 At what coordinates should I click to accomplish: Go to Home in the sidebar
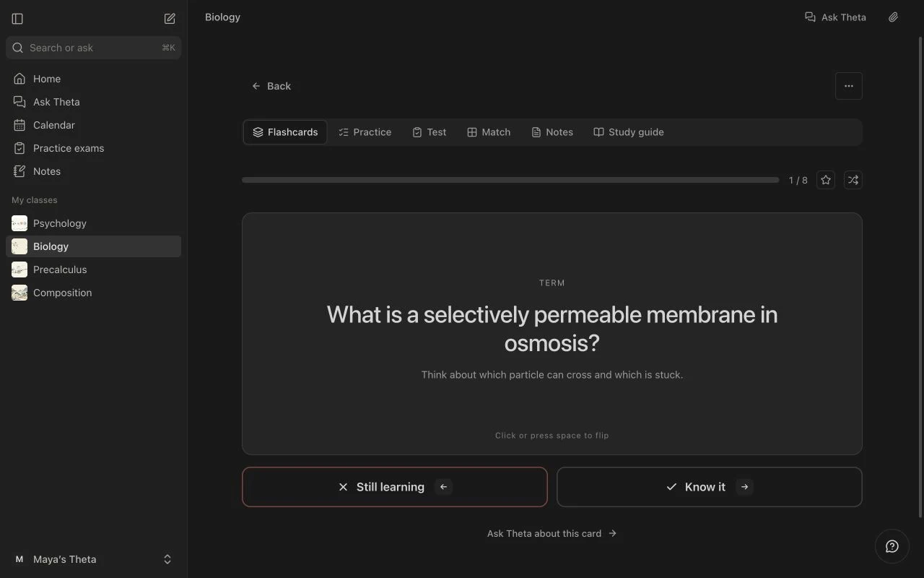click(94, 79)
